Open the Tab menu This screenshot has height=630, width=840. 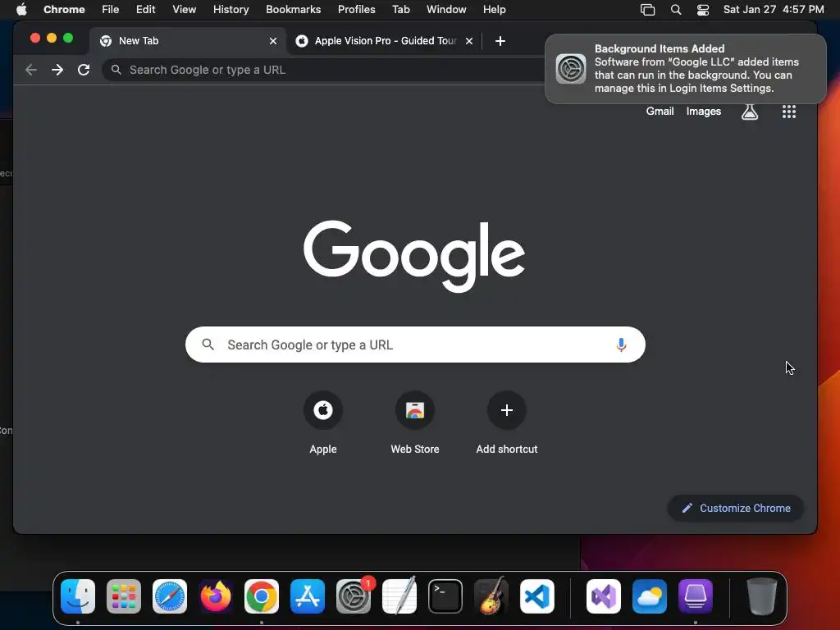coord(400,9)
